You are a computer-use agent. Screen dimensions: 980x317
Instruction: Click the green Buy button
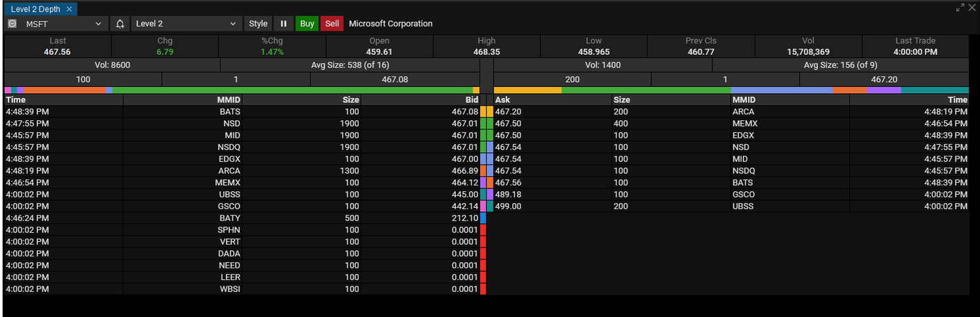(x=307, y=24)
